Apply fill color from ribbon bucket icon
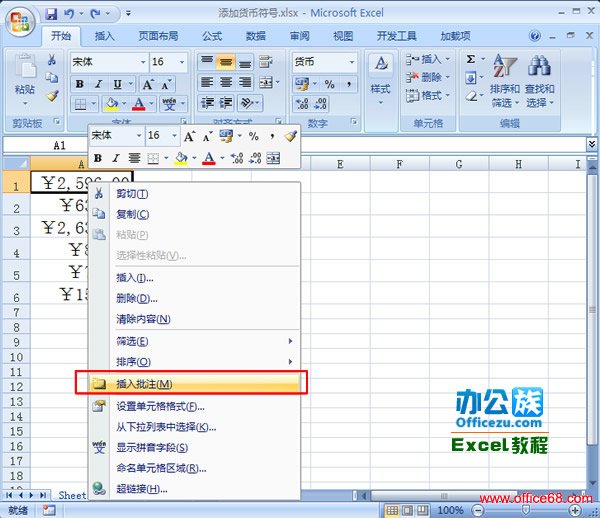 [111, 104]
